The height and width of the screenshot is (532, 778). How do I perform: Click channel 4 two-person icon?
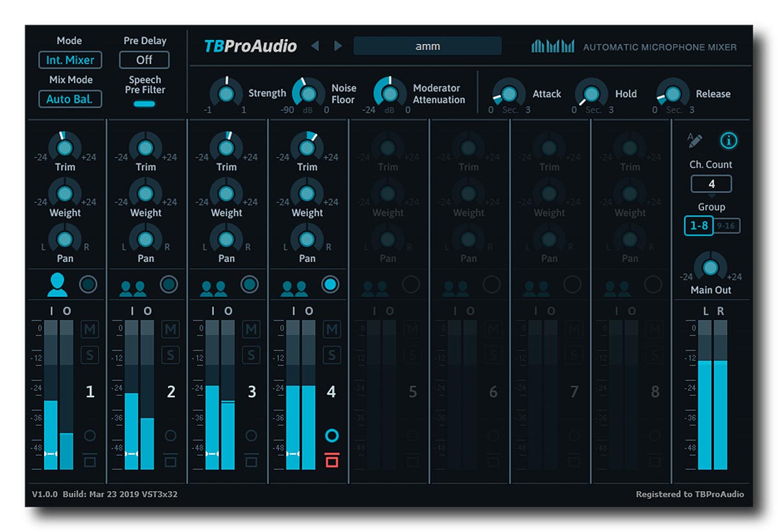[x=294, y=288]
